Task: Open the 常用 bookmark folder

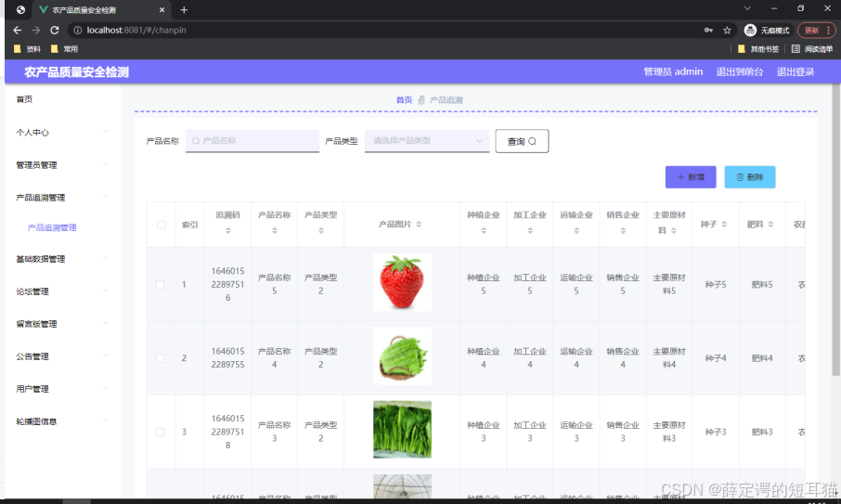Action: (x=64, y=49)
